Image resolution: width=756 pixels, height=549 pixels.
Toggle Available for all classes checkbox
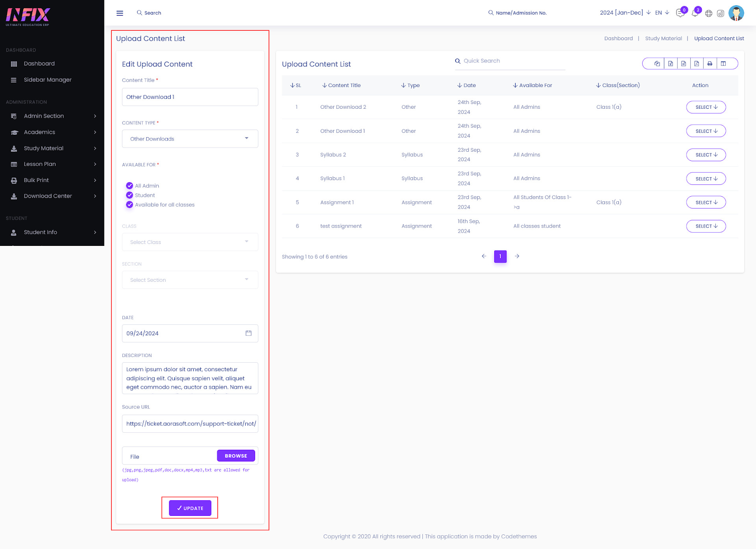tap(129, 205)
